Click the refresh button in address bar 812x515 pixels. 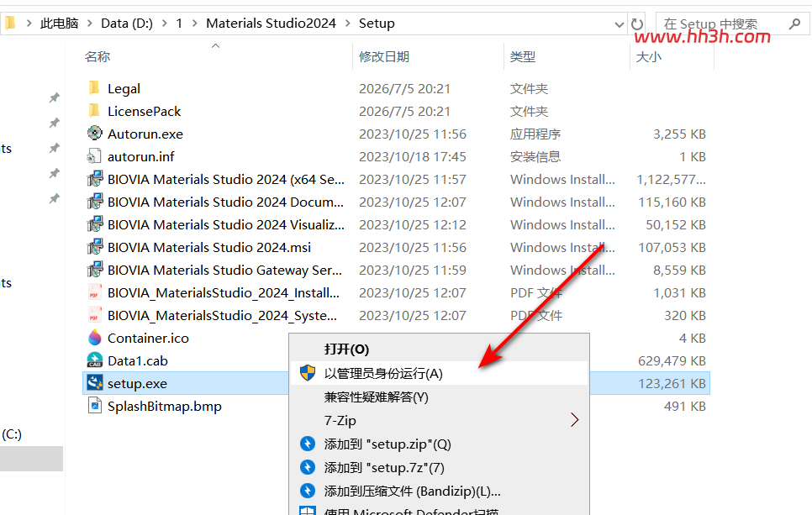click(637, 24)
